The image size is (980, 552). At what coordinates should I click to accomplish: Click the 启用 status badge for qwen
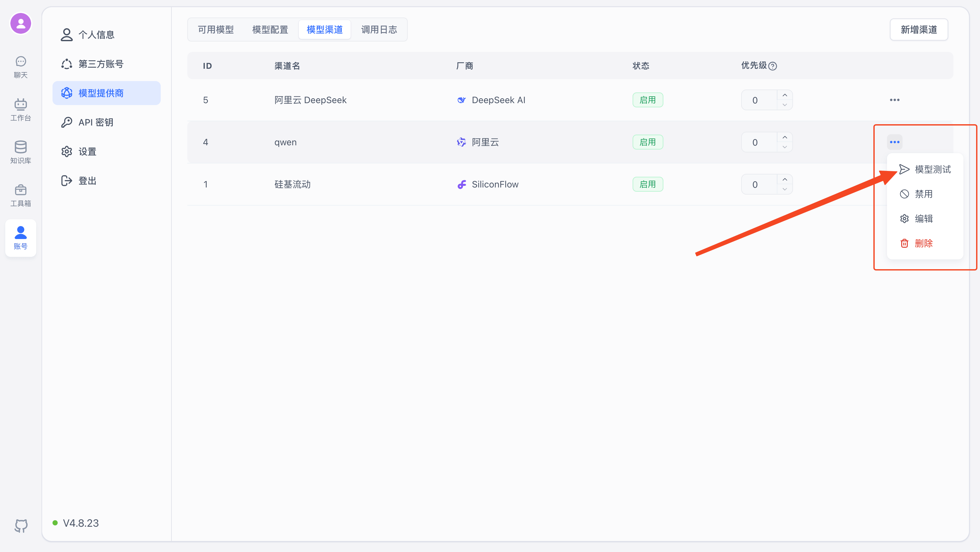tap(647, 142)
